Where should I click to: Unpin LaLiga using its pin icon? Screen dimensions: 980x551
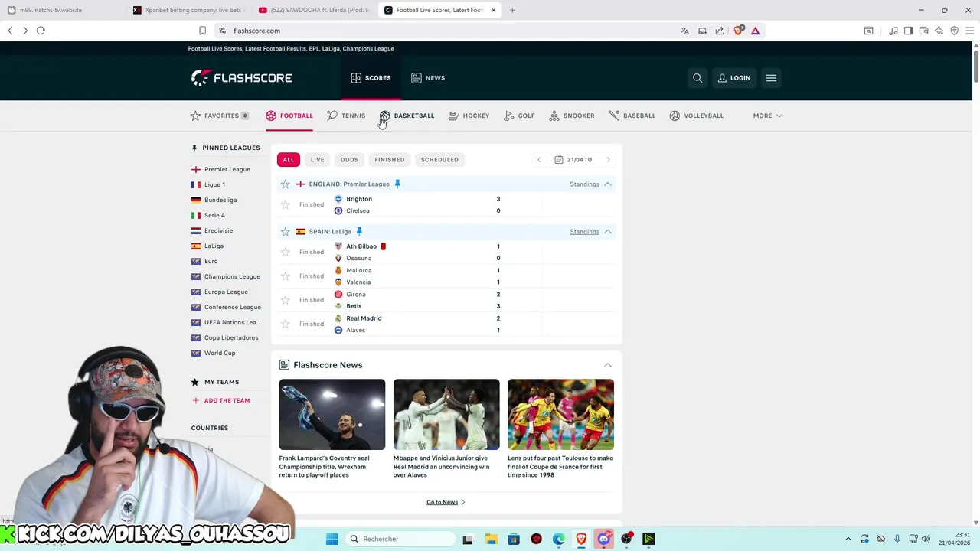click(x=359, y=231)
